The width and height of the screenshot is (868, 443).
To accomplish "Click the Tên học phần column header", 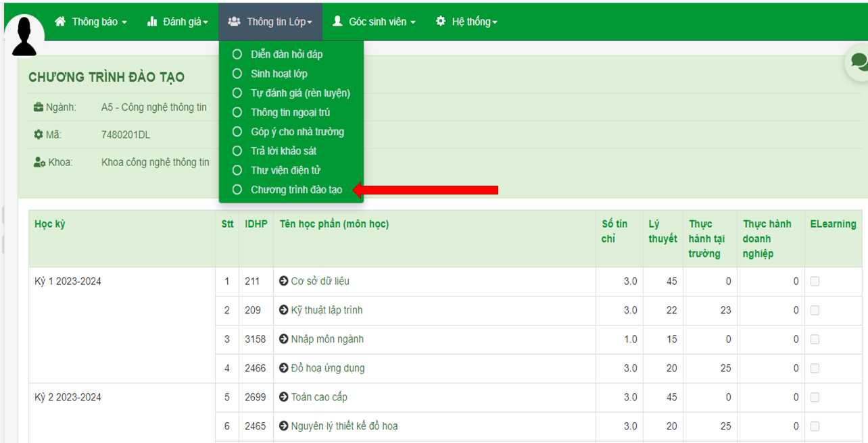I will click(334, 224).
